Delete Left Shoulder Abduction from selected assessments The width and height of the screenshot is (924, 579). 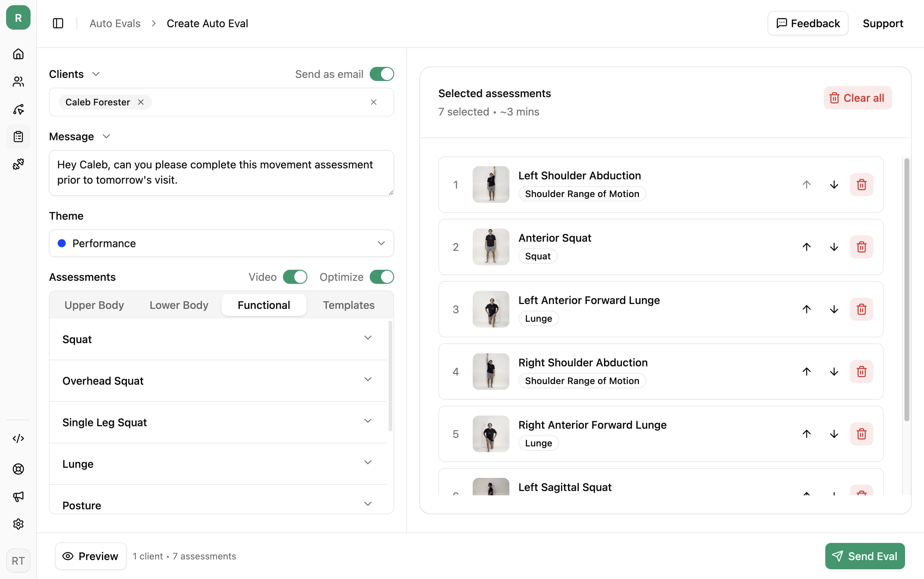coord(861,185)
